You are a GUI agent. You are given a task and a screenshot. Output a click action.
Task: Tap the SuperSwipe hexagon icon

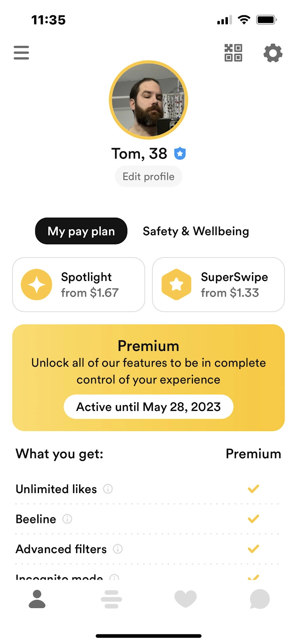click(176, 285)
